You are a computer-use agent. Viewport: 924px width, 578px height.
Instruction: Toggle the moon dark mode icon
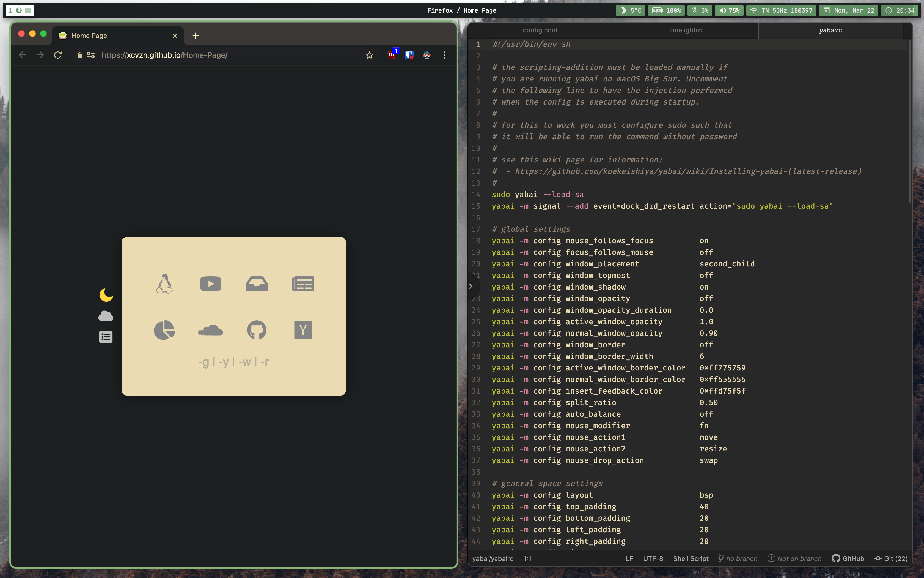tap(106, 295)
